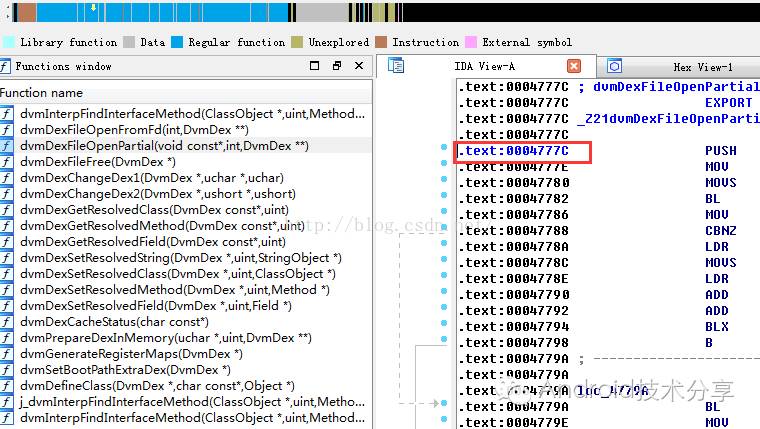Click the EXPORT directive in disassembly
The image size is (760, 429).
pyautogui.click(x=728, y=103)
